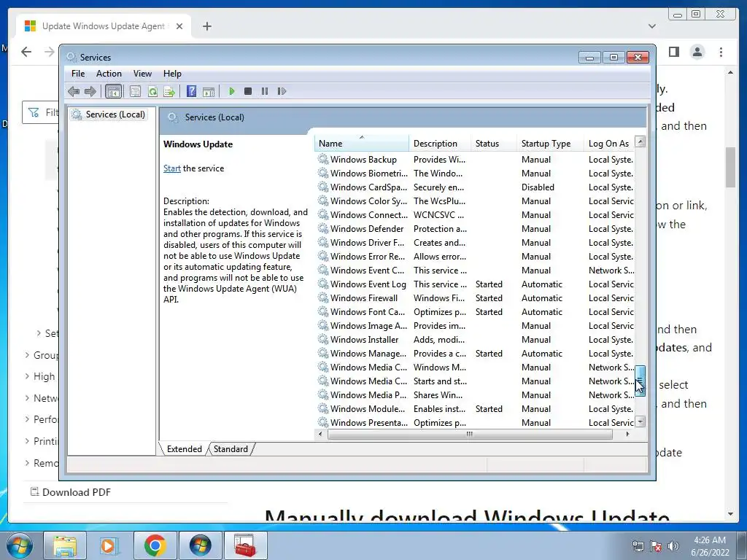
Task: Click gear icon beside Windows Font Ca...
Action: tap(323, 312)
